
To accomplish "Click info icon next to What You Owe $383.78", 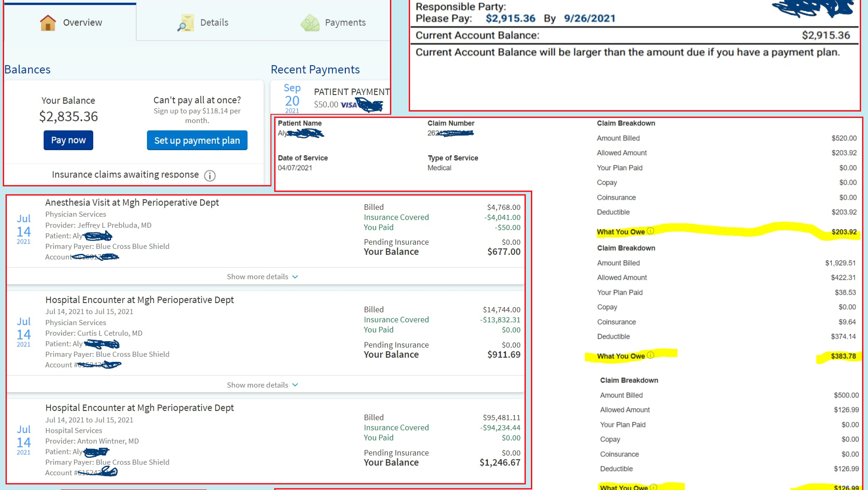I will point(650,355).
